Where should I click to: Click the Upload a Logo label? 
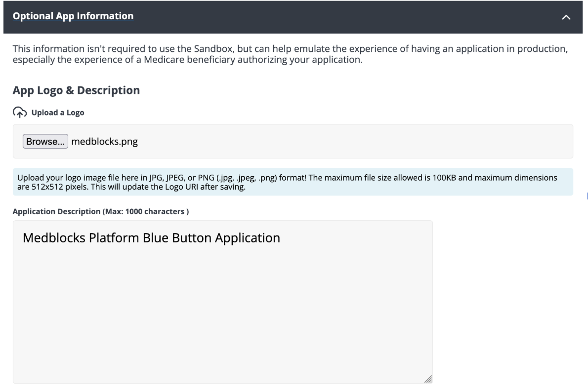(x=58, y=113)
